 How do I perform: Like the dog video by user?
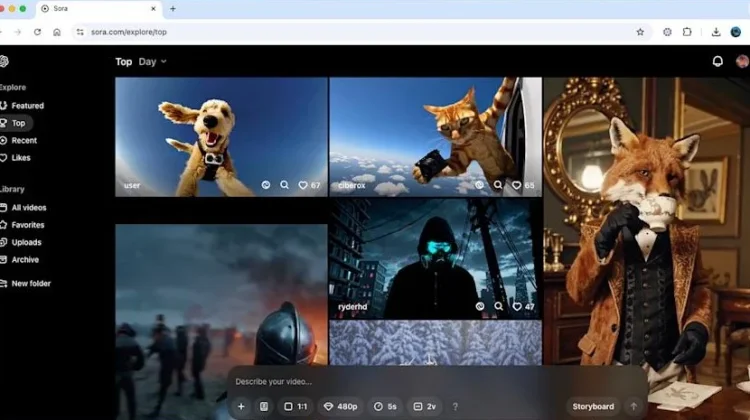pyautogui.click(x=303, y=185)
